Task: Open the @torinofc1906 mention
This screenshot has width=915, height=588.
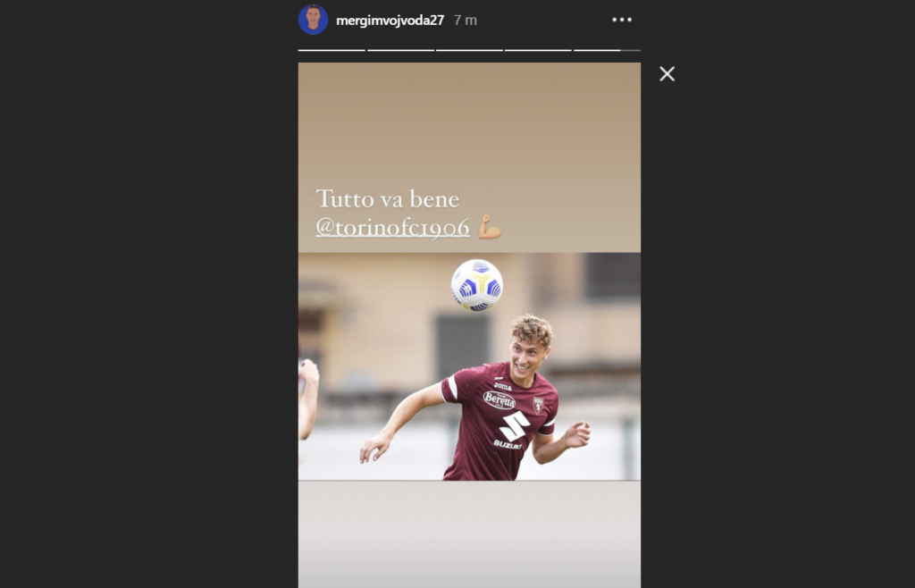Action: coord(393,228)
